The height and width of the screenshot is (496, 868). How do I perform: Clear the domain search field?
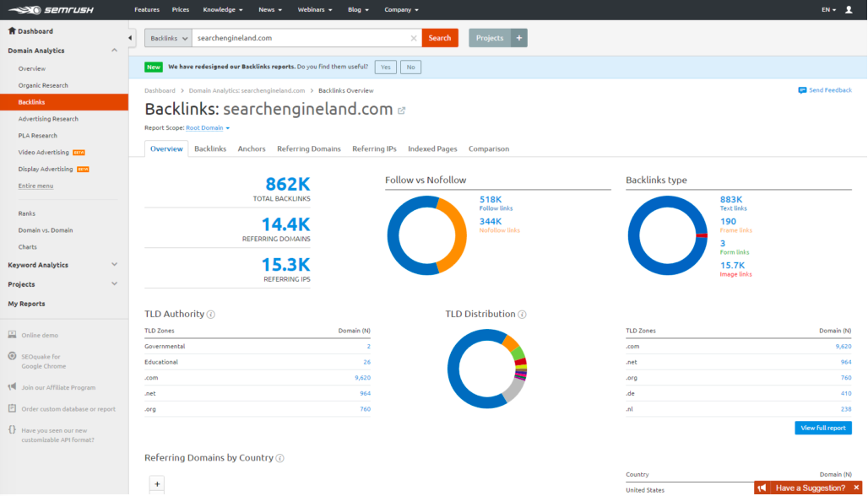tap(414, 38)
